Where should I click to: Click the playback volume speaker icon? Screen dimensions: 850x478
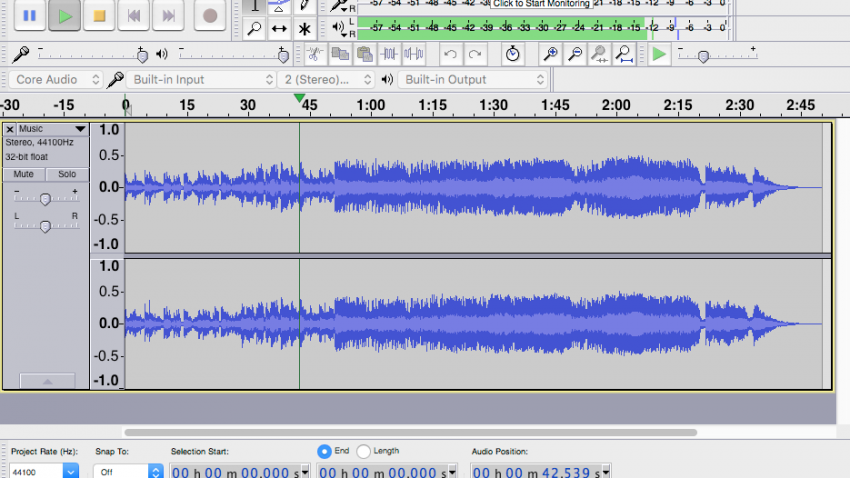[x=162, y=54]
